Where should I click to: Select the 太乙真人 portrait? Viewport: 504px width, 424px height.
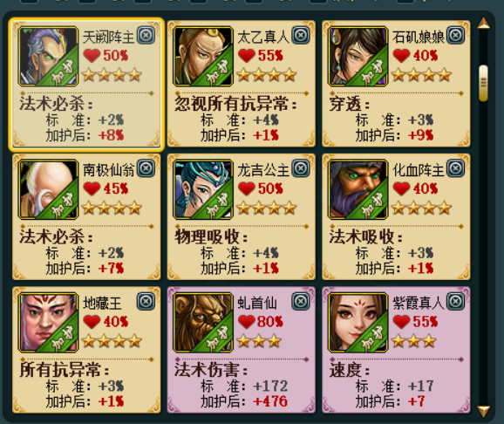click(203, 57)
